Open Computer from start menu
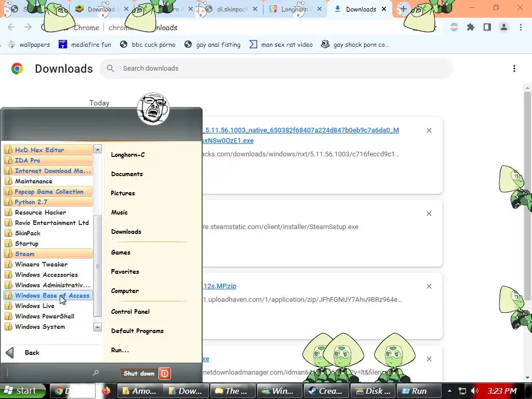 point(125,291)
